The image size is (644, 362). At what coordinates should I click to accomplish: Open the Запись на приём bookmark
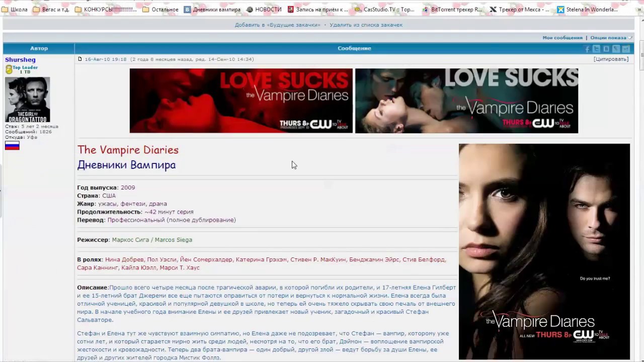317,10
